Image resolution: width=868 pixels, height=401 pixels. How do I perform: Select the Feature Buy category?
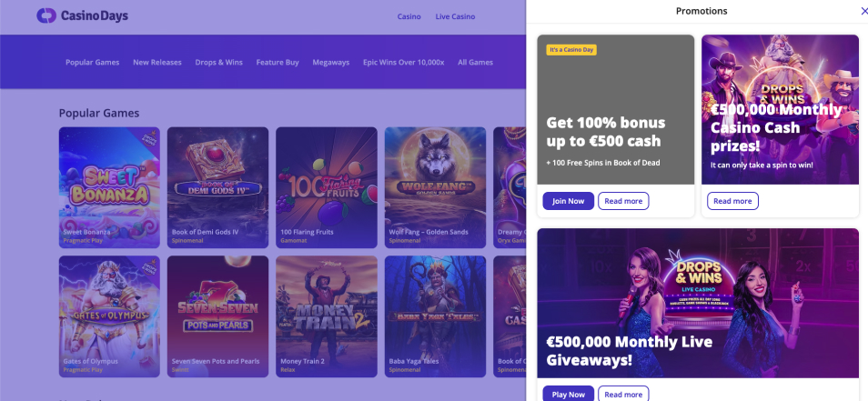(278, 63)
